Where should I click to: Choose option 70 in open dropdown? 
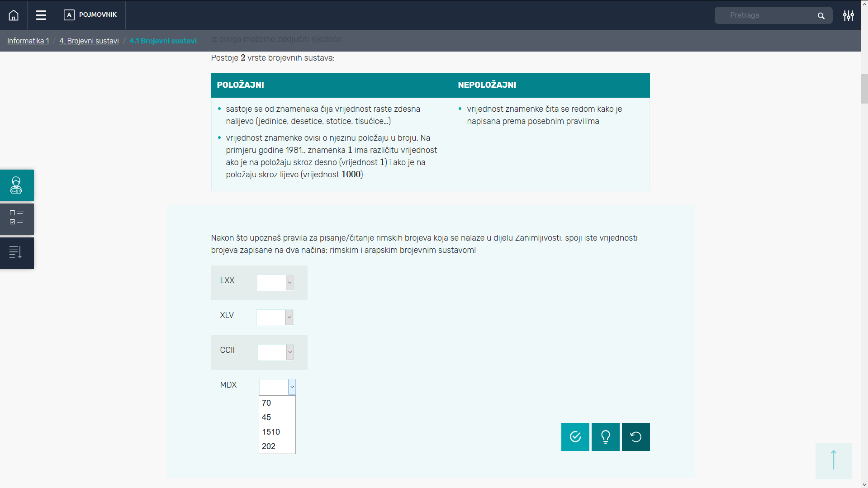point(266,403)
